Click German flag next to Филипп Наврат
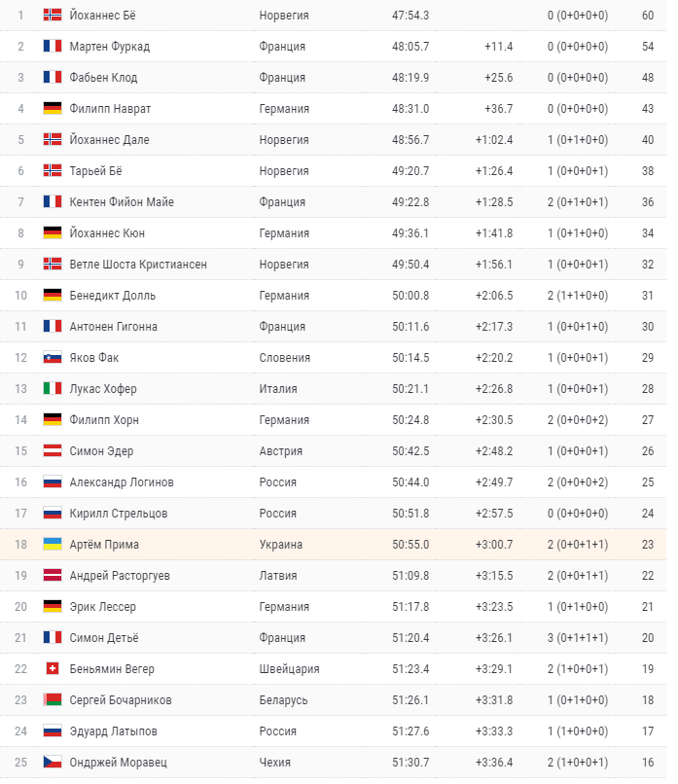678x784 pixels. (52, 109)
